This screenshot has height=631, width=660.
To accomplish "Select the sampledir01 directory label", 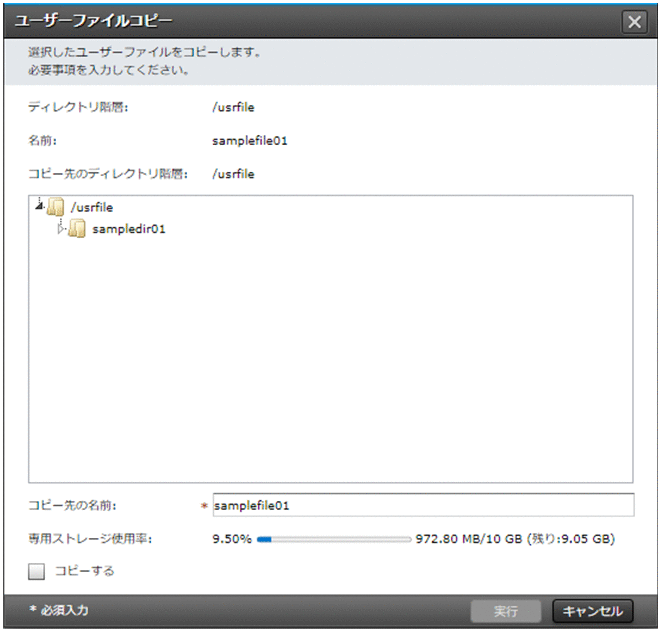I will coord(129,229).
